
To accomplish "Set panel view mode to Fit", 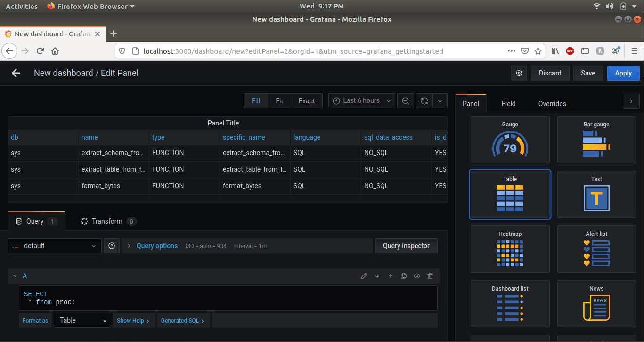I will point(279,101).
